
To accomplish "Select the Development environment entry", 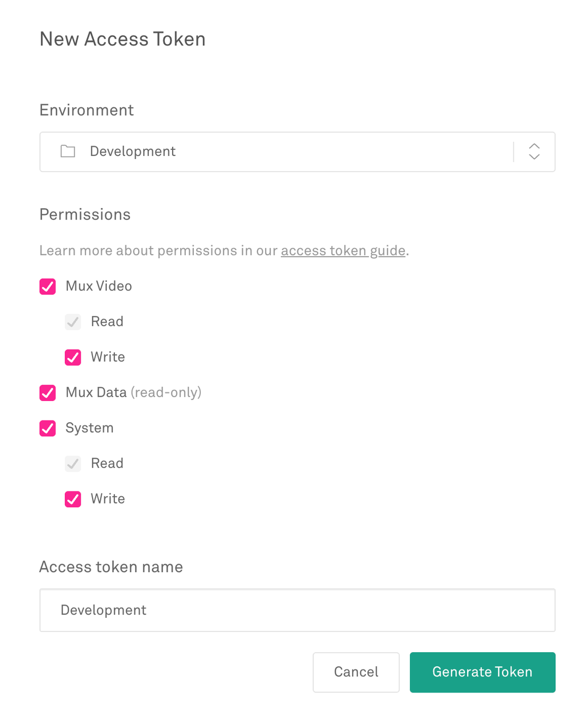I will point(132,151).
